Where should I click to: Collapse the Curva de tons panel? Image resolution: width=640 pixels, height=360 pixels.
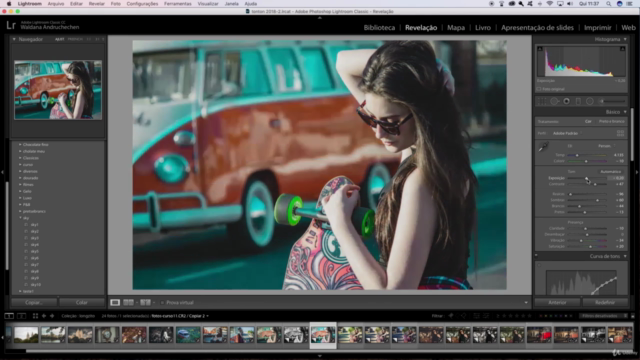tap(625, 256)
